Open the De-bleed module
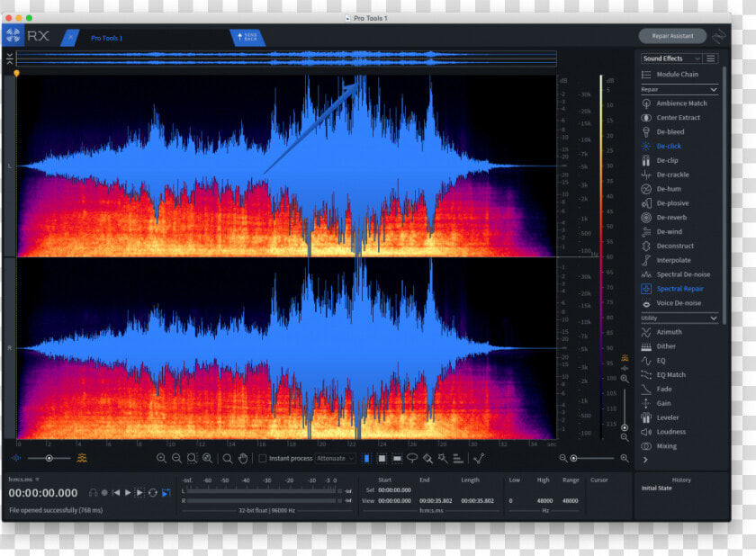This screenshot has height=556, width=756. [x=663, y=131]
